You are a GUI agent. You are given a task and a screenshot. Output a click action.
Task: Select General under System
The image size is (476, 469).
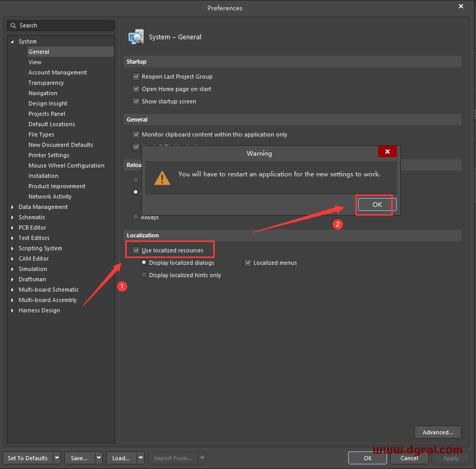[70, 52]
